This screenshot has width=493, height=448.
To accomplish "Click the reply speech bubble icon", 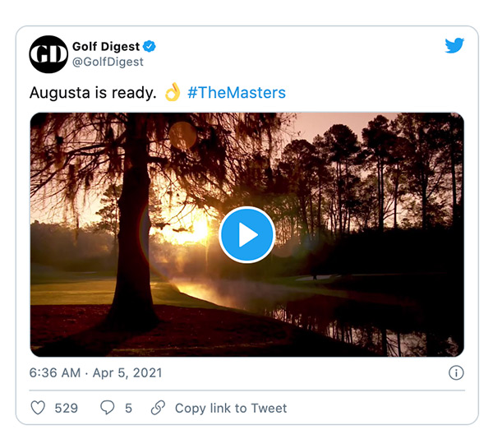I will click(x=107, y=408).
